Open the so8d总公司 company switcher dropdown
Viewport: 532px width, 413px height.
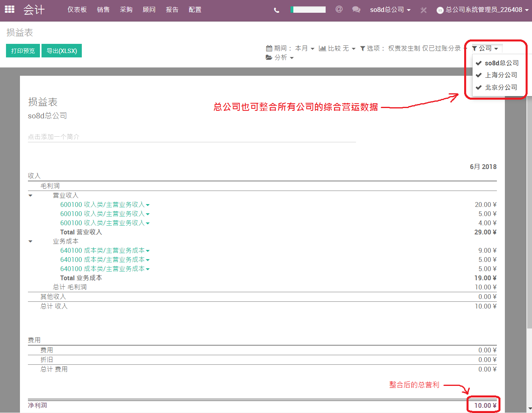pos(390,10)
